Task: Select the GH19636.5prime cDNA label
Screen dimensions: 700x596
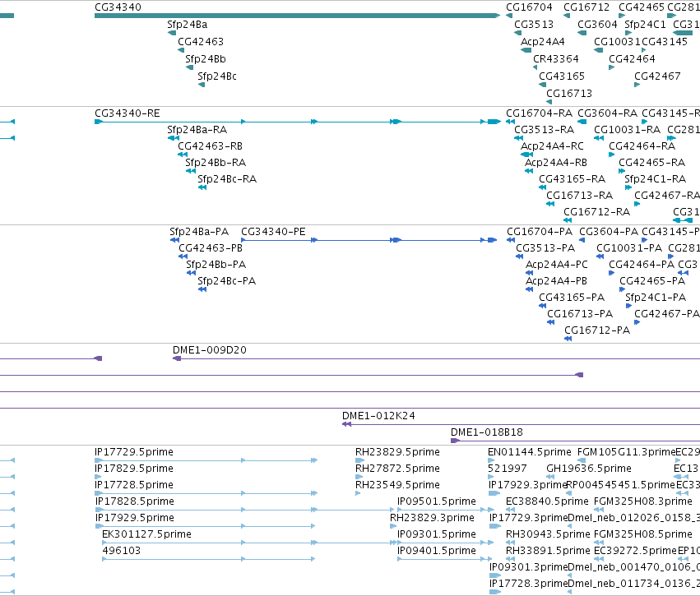Action: pyautogui.click(x=589, y=469)
